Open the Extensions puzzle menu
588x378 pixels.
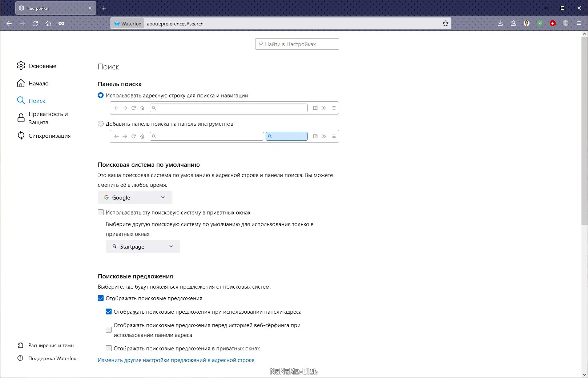513,23
